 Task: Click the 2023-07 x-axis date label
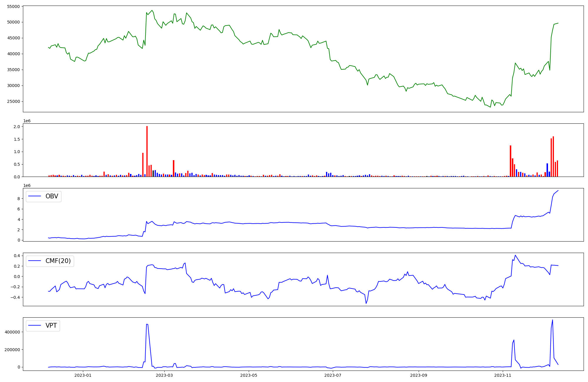pos(333,375)
